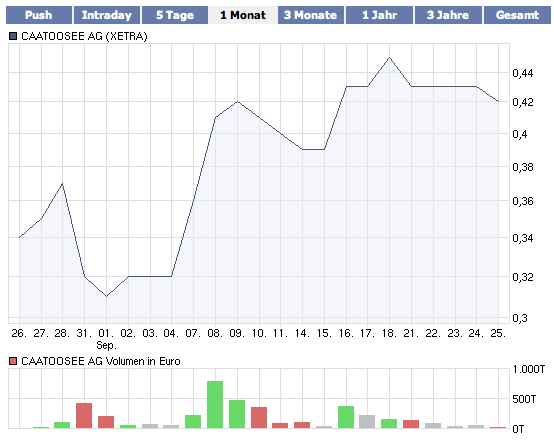Click the green volume bar for 18.
554x440 pixels.
click(x=389, y=424)
